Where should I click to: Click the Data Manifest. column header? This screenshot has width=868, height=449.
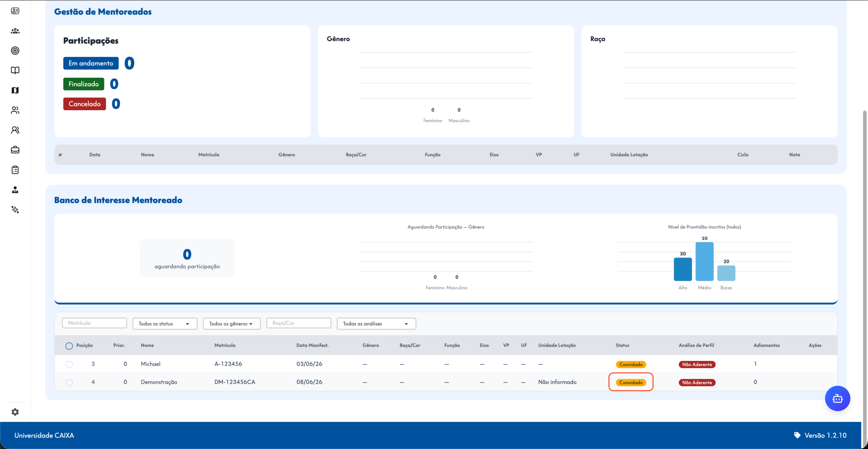click(x=312, y=345)
